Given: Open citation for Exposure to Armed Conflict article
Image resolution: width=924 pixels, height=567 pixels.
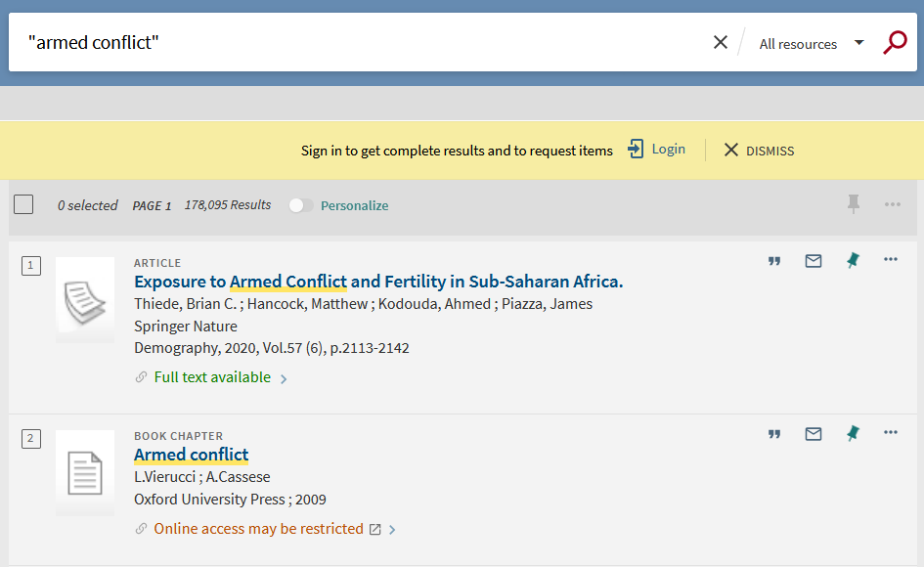Looking at the screenshot, I should 774,260.
